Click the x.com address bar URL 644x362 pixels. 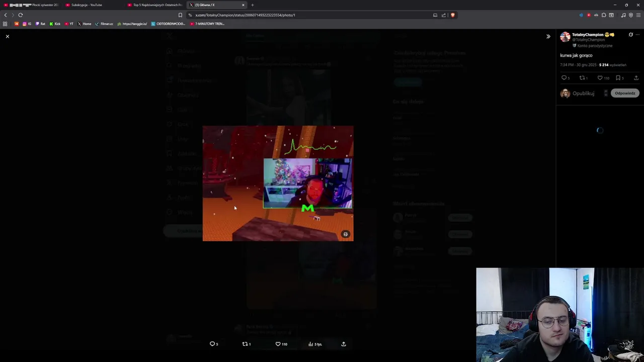(245, 15)
